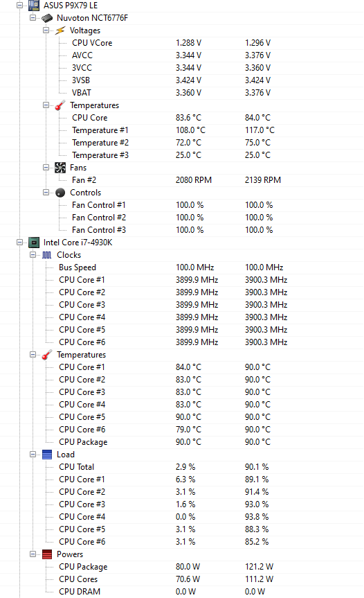Select the Fan Control #2 row
Screen dimensions: 364x598
point(182,218)
